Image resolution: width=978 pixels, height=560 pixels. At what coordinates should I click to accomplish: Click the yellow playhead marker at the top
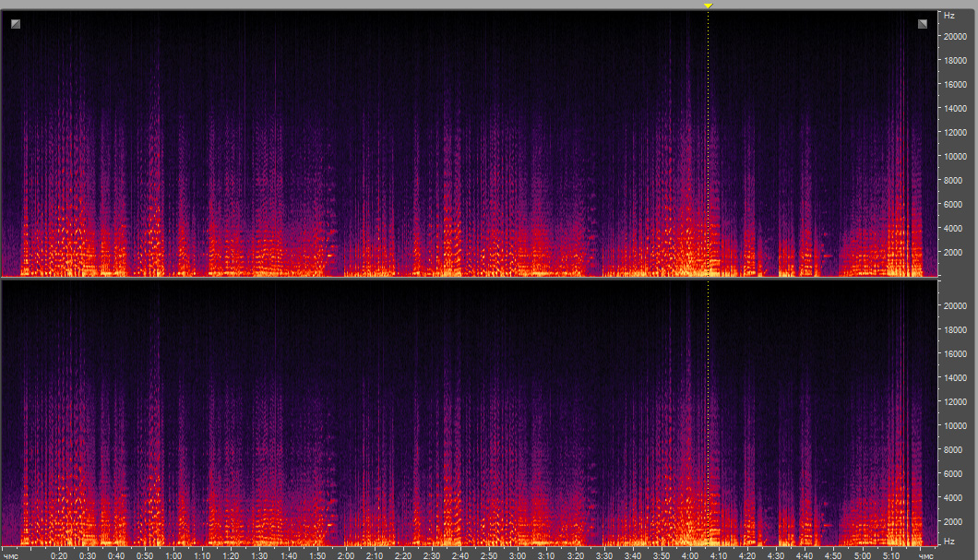[708, 6]
